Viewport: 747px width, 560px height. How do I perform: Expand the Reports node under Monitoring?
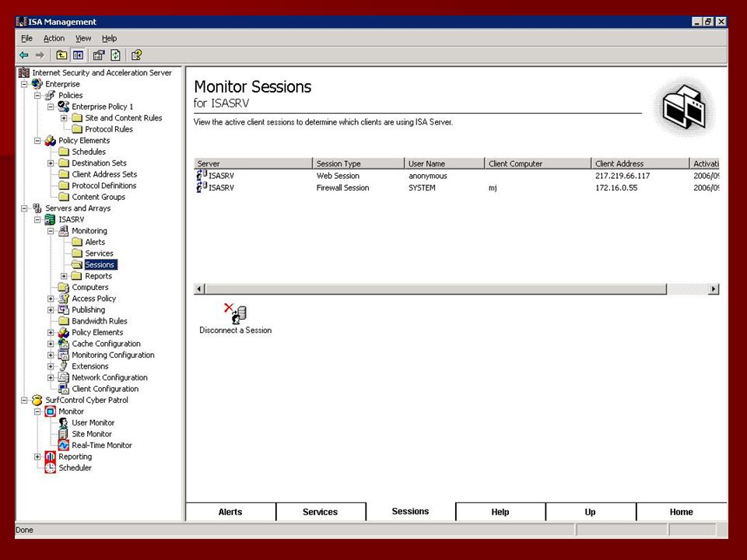click(x=64, y=276)
